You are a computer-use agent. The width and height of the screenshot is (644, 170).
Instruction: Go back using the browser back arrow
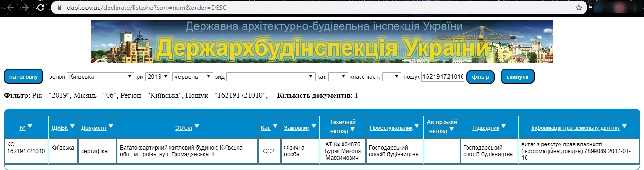9,8
